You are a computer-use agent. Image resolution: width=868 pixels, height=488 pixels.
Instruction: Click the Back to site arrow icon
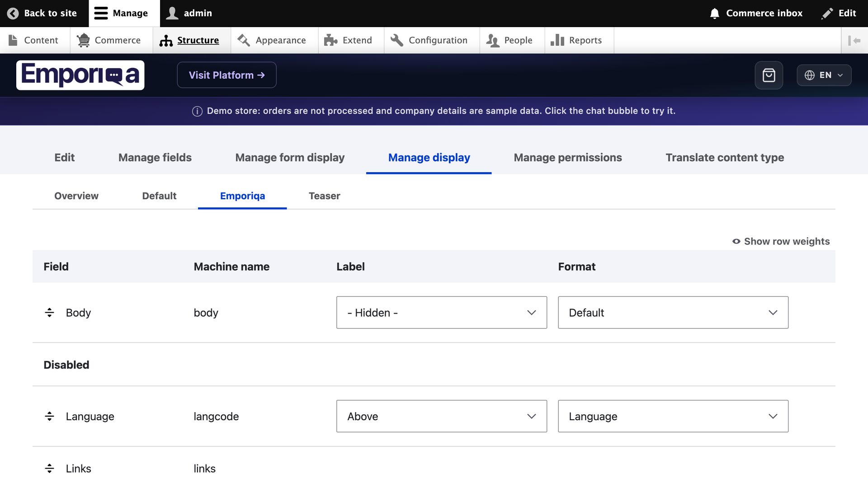point(13,13)
